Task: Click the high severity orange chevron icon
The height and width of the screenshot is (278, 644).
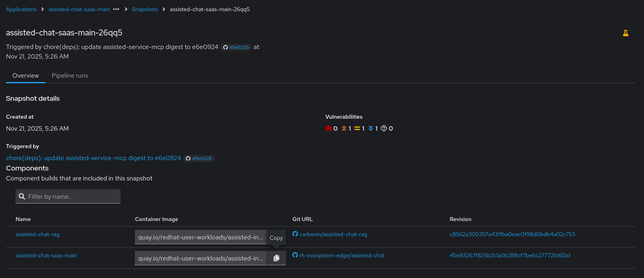Action: pos(344,128)
